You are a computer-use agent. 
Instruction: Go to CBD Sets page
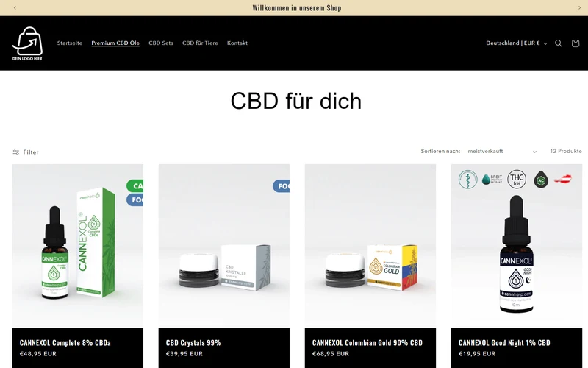[161, 43]
